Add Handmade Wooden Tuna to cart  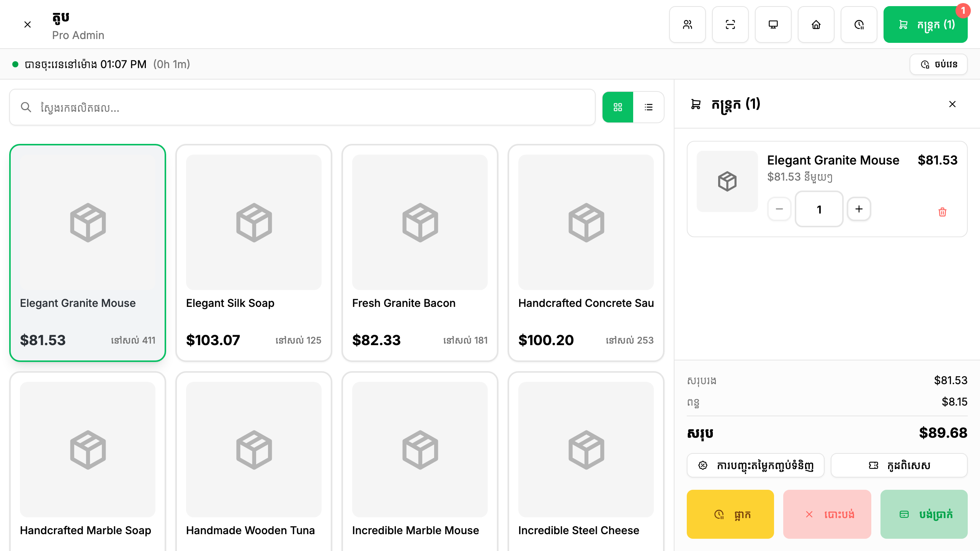254,461
